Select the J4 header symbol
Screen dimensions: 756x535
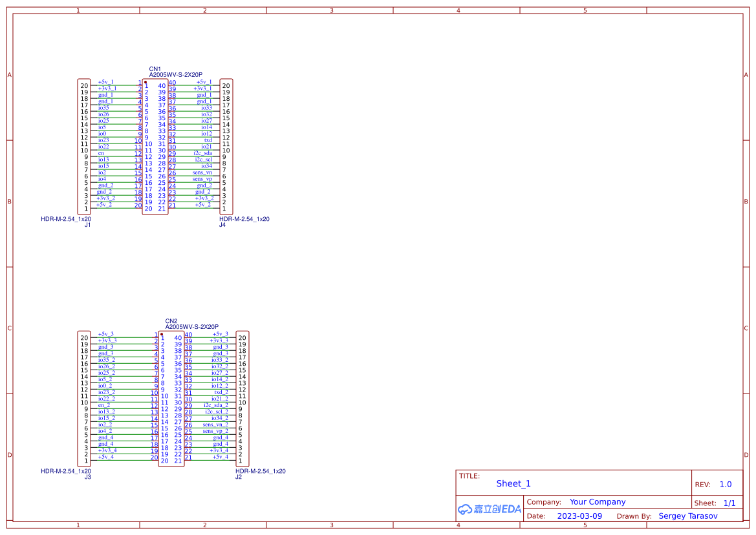227,145
